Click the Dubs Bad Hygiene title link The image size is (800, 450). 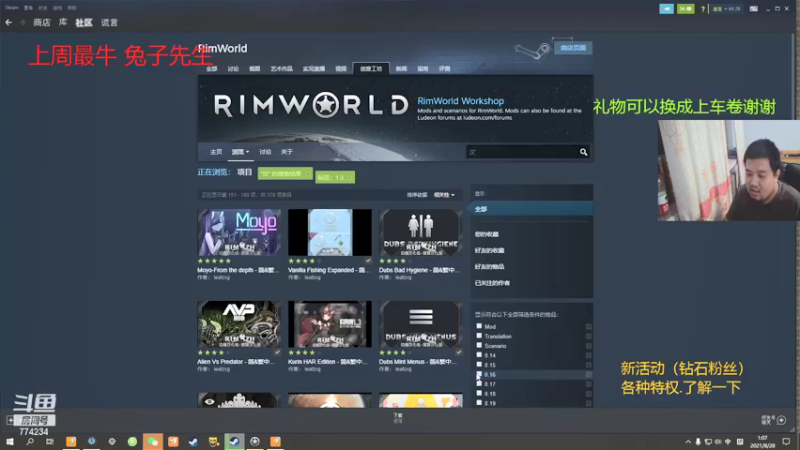click(419, 270)
